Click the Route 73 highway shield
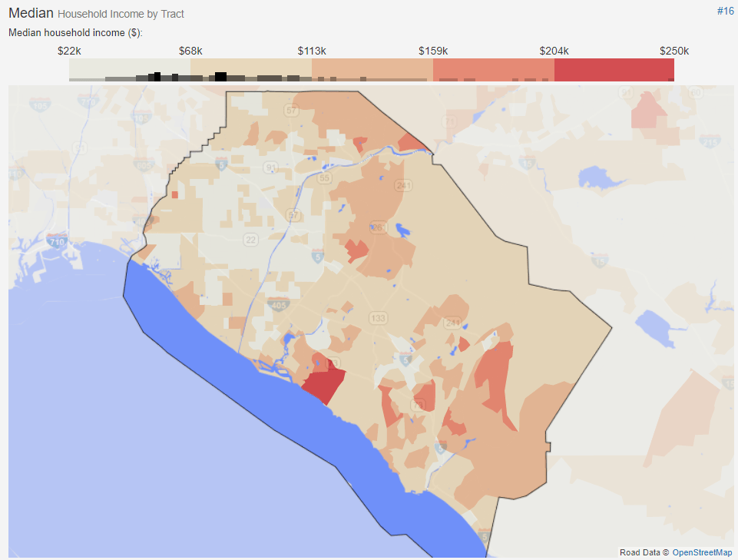The image size is (738, 560). 419,405
